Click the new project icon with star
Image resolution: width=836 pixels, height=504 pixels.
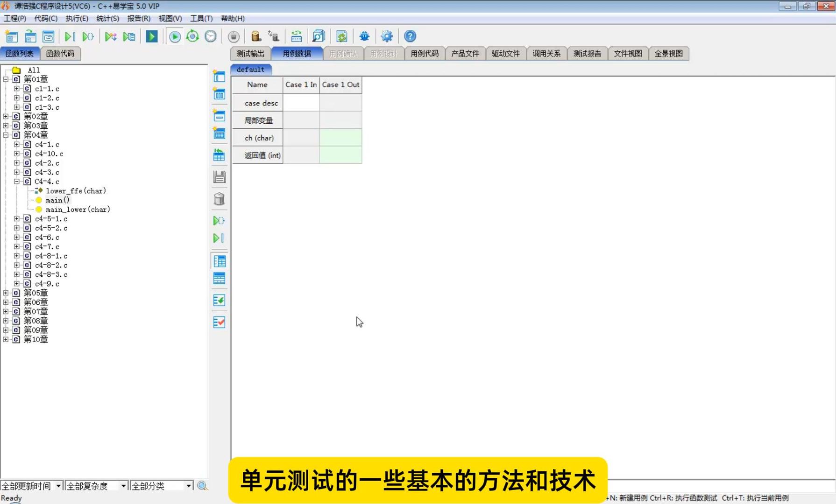pos(11,36)
